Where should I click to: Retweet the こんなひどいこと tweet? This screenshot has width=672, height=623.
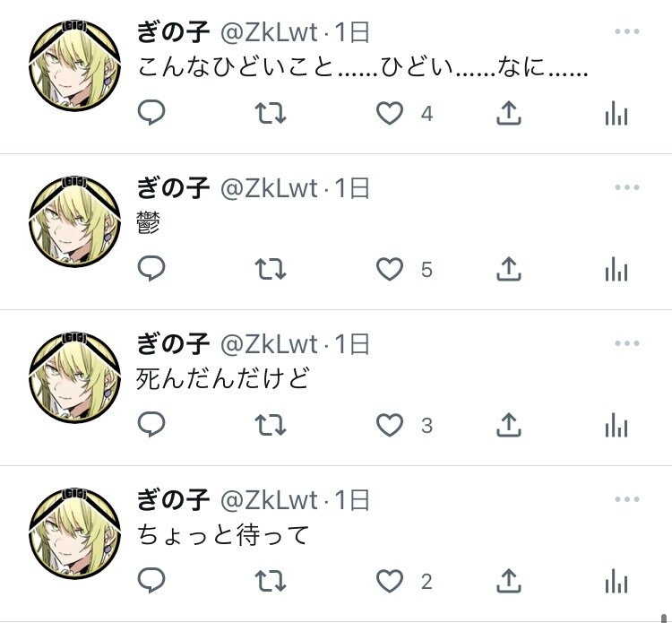[x=271, y=113]
